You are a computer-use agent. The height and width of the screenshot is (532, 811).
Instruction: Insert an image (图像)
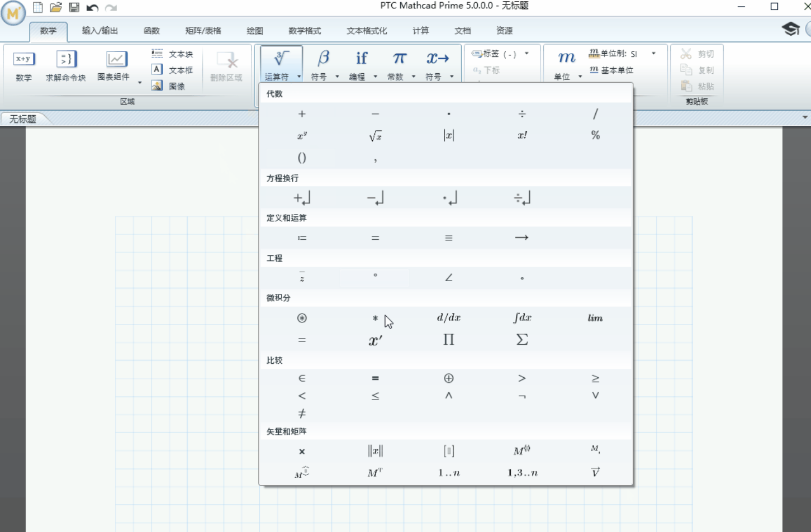pyautogui.click(x=168, y=86)
